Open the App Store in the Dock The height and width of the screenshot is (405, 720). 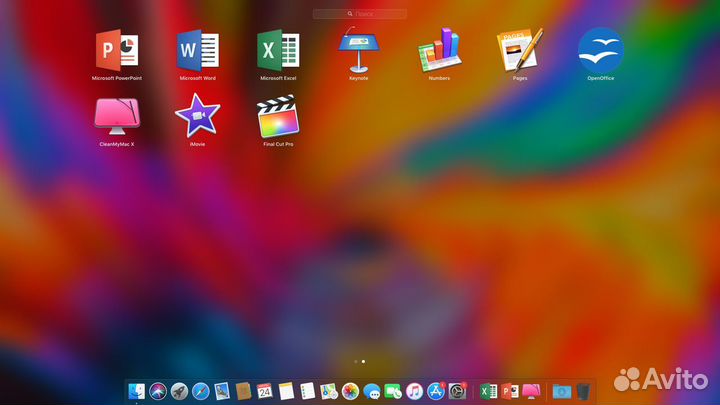[436, 392]
